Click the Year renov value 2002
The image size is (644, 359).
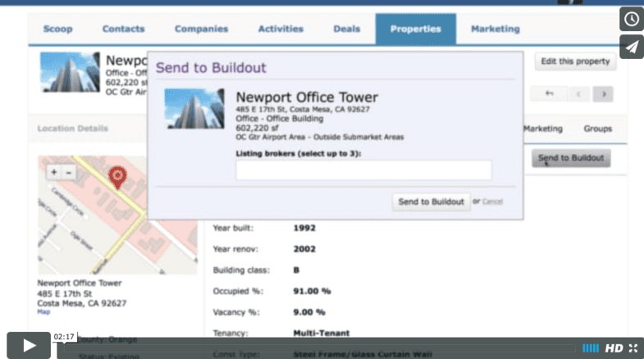(304, 249)
